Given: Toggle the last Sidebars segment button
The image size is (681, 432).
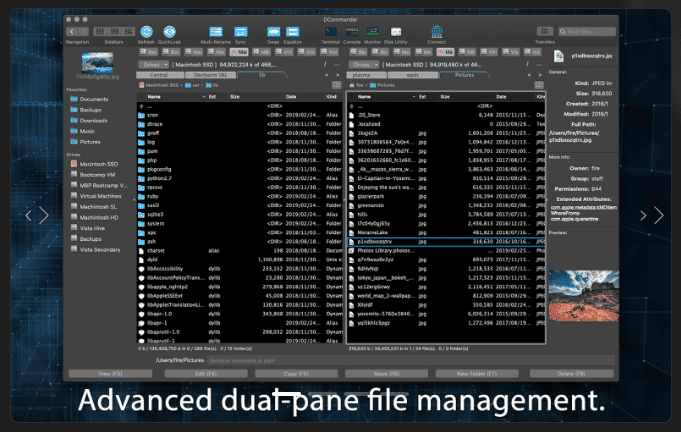Looking at the screenshot, I should click(x=129, y=31).
